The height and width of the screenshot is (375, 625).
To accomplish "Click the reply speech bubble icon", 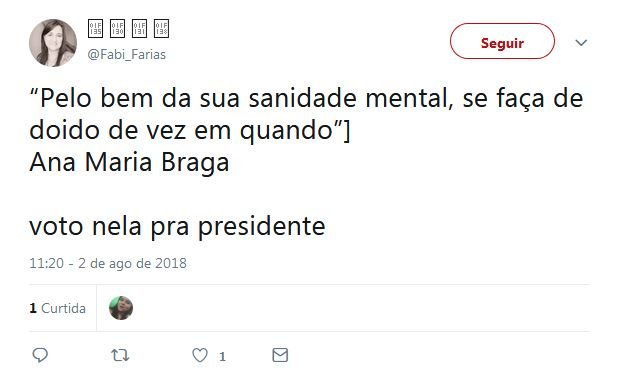I will pos(40,355).
